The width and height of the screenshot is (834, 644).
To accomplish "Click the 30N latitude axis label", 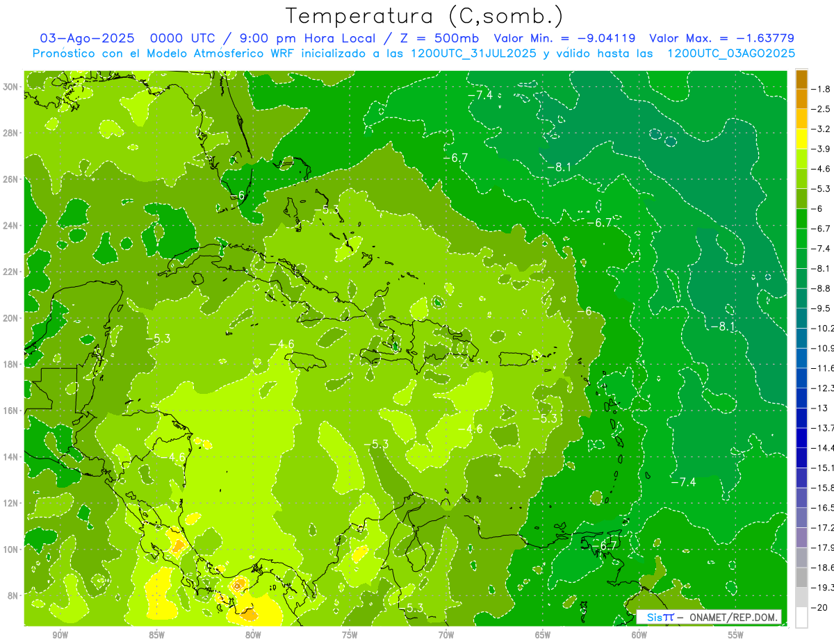I will coord(11,87).
